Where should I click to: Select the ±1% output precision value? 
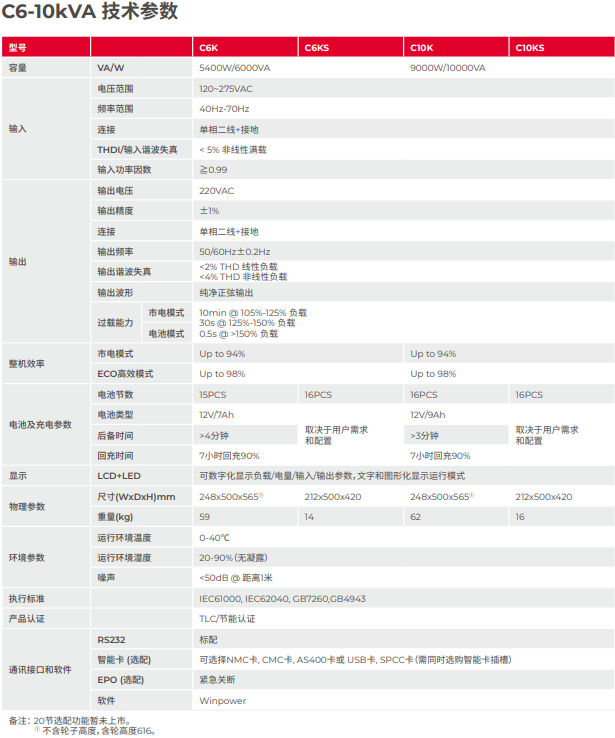tap(209, 211)
